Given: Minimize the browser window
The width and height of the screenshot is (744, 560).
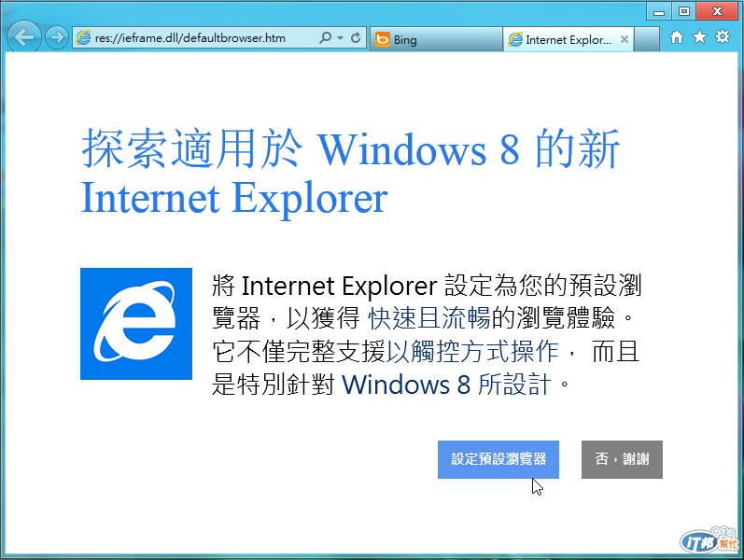Looking at the screenshot, I should pyautogui.click(x=659, y=11).
